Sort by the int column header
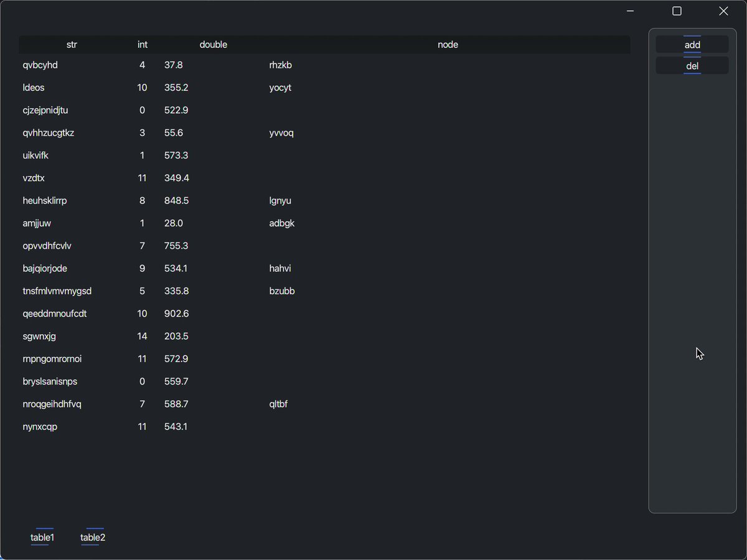Viewport: 747px width, 560px height. point(142,44)
